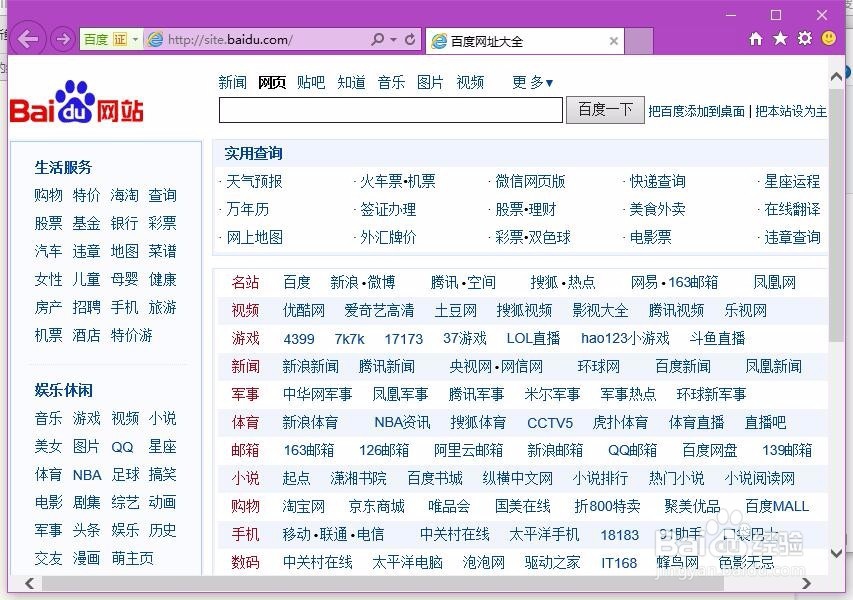Image resolution: width=853 pixels, height=600 pixels.
Task: Click the 百度一下 search button
Action: pyautogui.click(x=605, y=110)
